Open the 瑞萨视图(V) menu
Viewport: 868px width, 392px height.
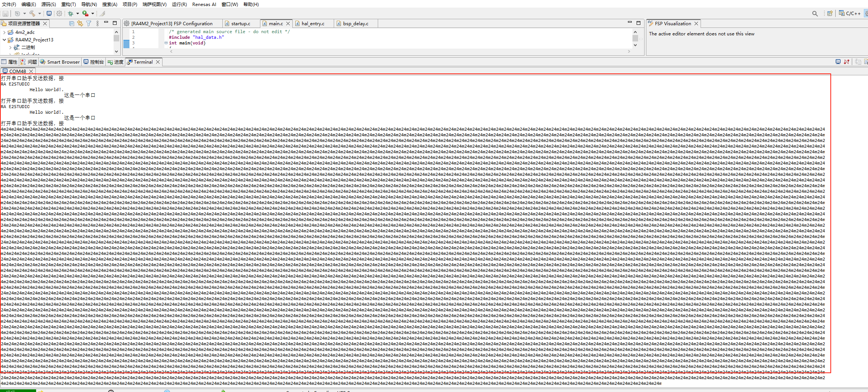(155, 4)
